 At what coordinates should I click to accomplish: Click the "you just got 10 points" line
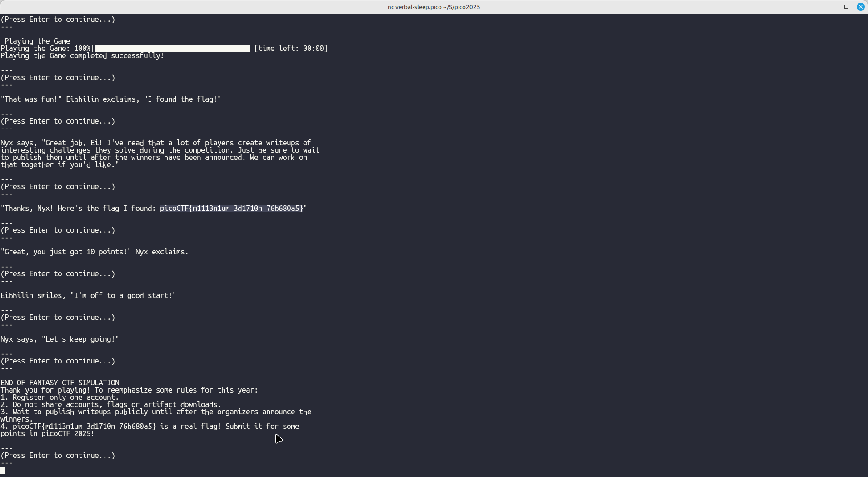point(95,252)
